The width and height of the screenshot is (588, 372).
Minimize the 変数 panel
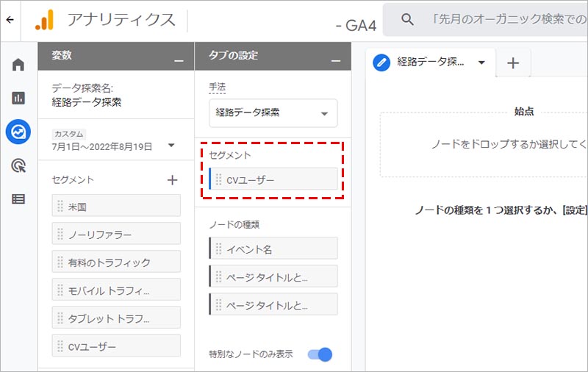point(178,59)
